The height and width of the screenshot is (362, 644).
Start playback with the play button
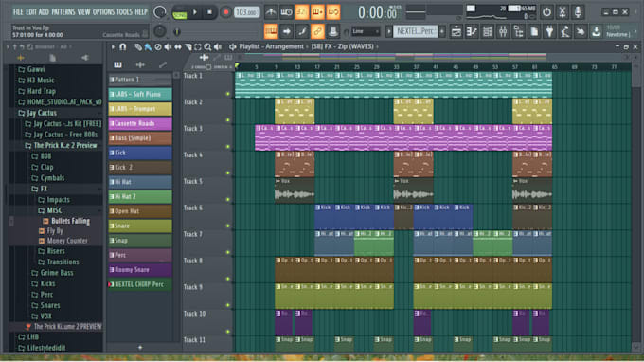pyautogui.click(x=195, y=12)
